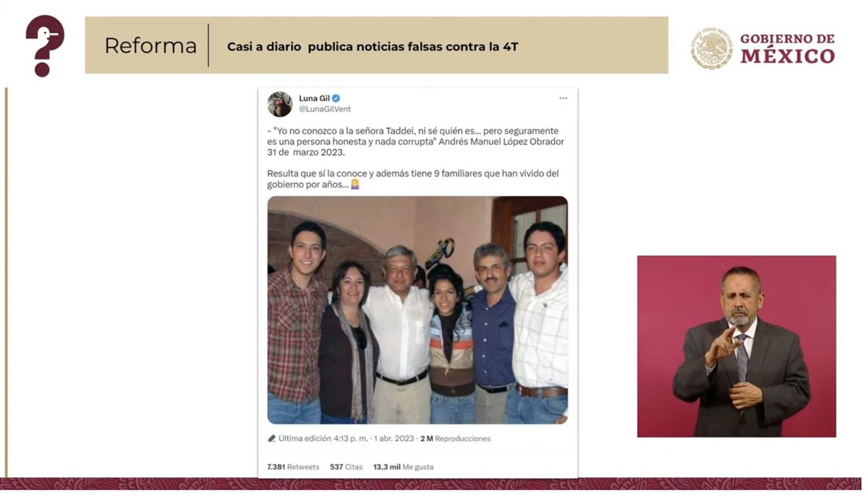Click the Gobierno de México seal emblem
The image size is (868, 496).
(711, 48)
